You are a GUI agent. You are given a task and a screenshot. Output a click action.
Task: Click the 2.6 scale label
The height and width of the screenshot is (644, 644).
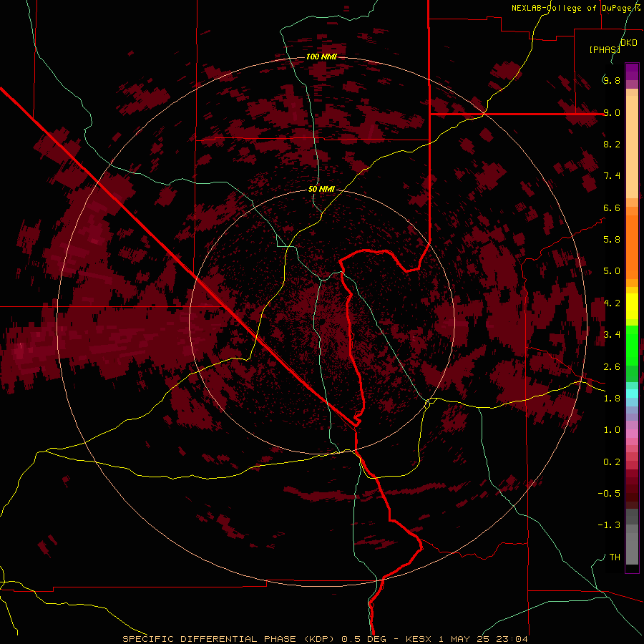612,367
